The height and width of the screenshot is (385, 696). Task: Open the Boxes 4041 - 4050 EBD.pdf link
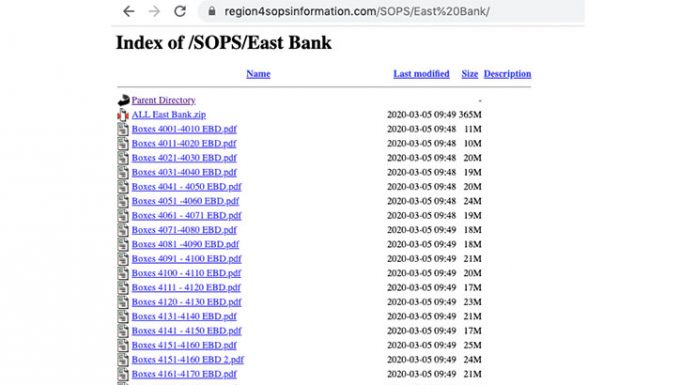(186, 187)
